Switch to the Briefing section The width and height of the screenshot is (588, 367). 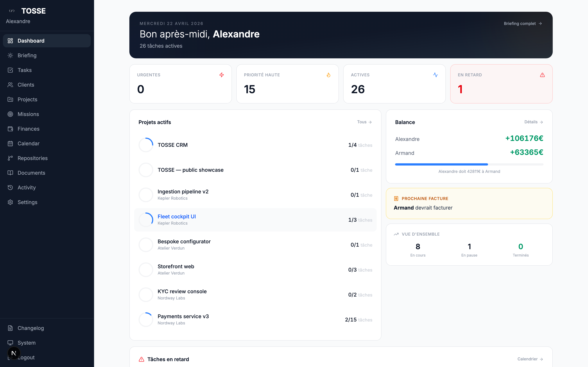[27, 55]
